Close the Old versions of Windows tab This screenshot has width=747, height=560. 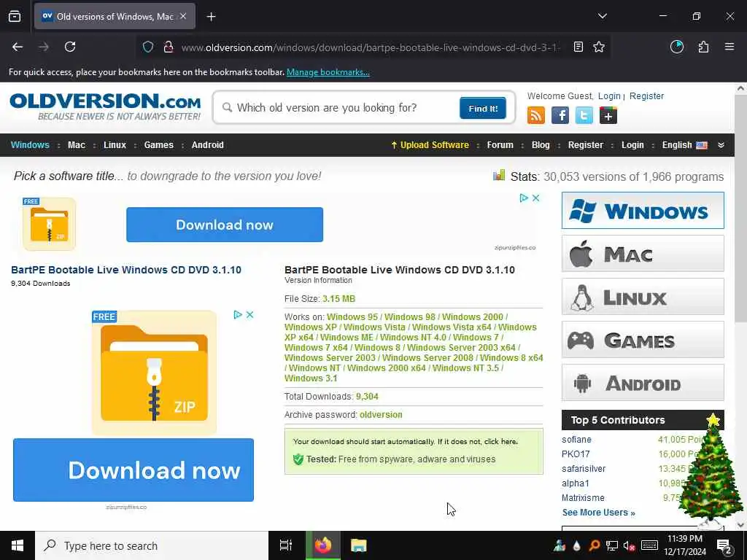[x=183, y=16]
